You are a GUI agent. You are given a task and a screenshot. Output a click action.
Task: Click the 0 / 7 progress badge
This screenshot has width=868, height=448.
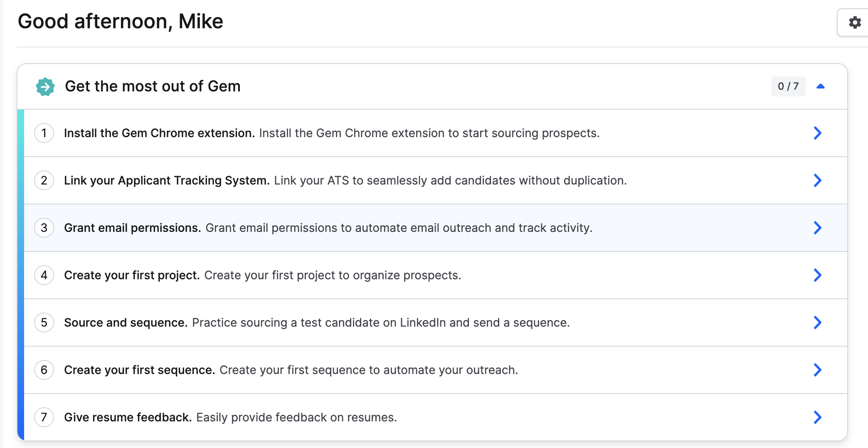click(x=788, y=86)
